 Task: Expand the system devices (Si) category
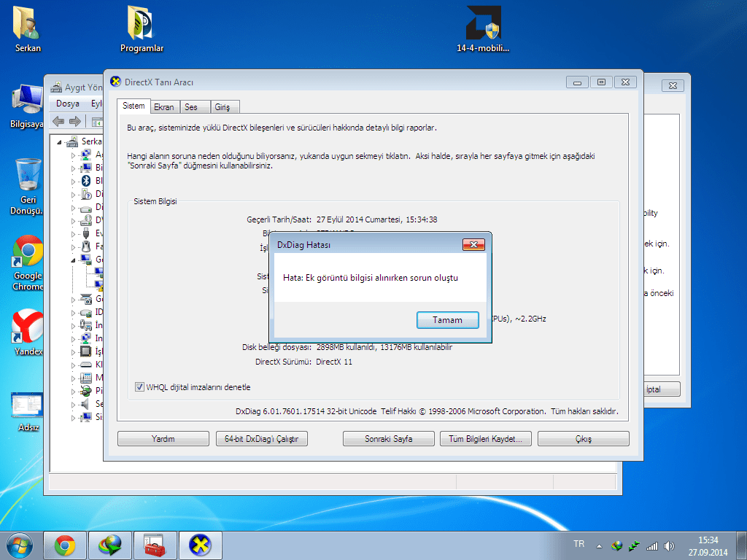click(x=74, y=418)
